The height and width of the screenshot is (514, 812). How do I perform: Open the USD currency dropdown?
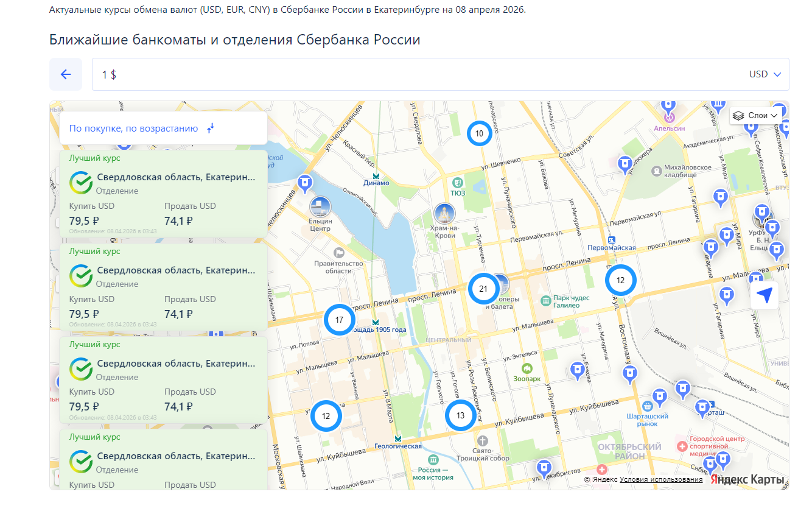[x=765, y=74]
